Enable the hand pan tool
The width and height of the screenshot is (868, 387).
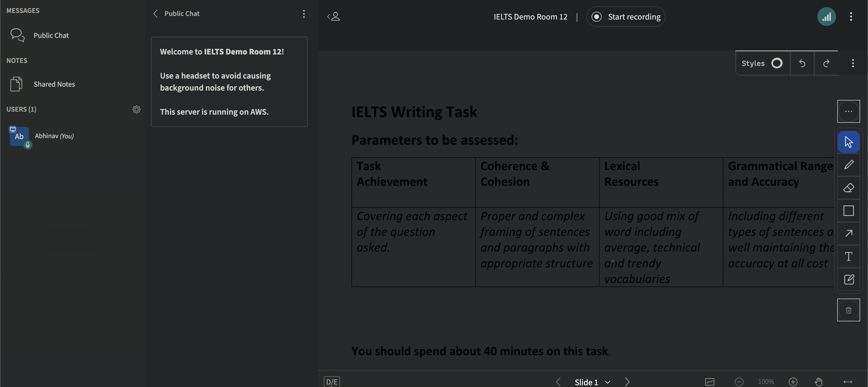coord(818,381)
